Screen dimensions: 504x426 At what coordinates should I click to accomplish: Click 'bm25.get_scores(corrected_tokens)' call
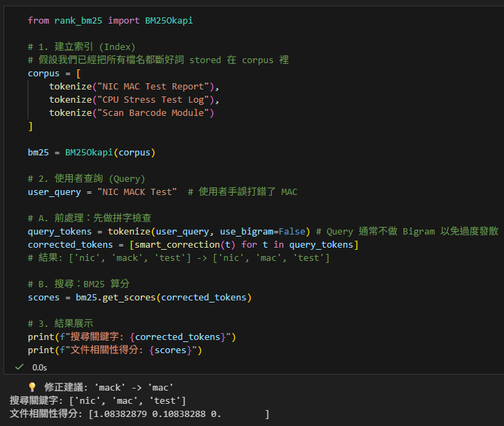(164, 298)
